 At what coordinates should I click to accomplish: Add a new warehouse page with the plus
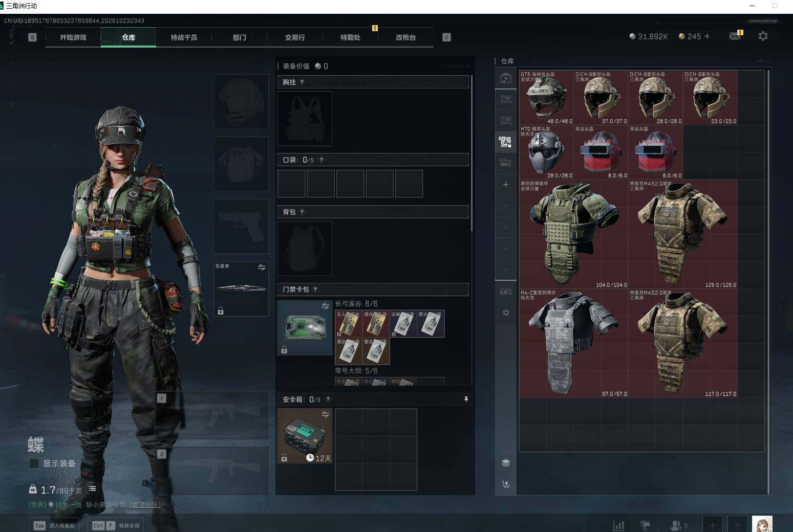click(506, 184)
